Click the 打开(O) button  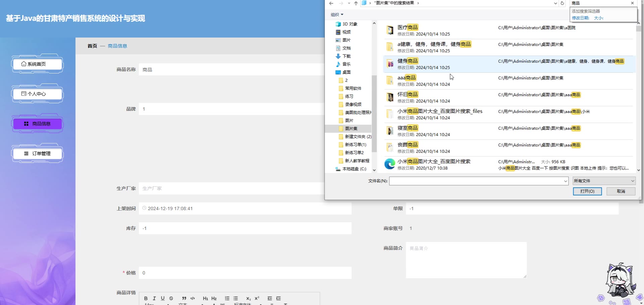[x=587, y=191]
